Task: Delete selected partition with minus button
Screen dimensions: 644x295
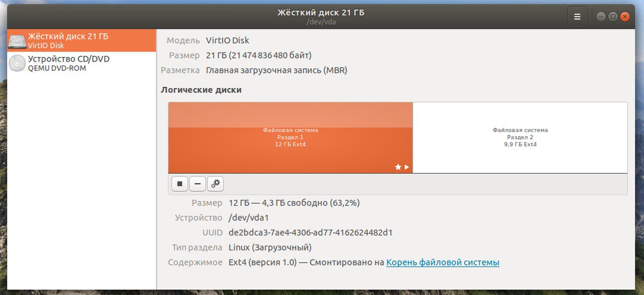Action: 197,184
